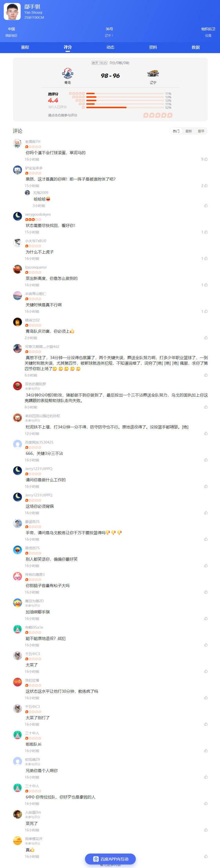
Task: Like the reply from 无殇2009
Action: [206, 206]
